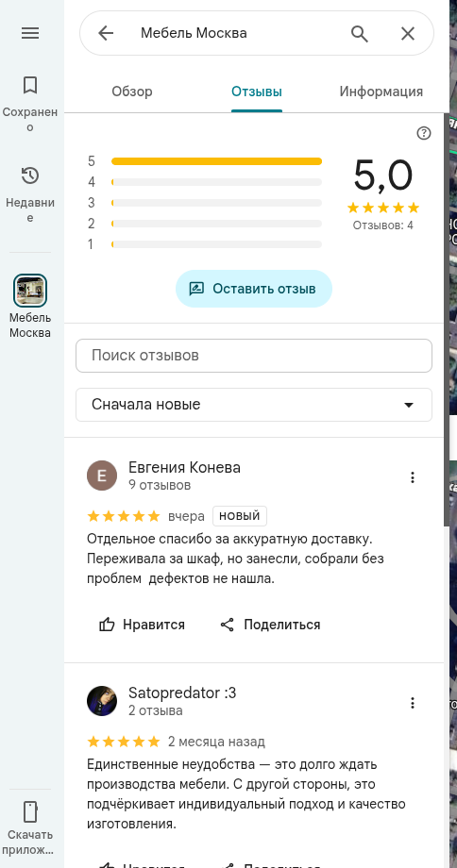Image resolution: width=457 pixels, height=868 pixels.
Task: Click the 5,0 overall rating
Action: pyautogui.click(x=382, y=175)
